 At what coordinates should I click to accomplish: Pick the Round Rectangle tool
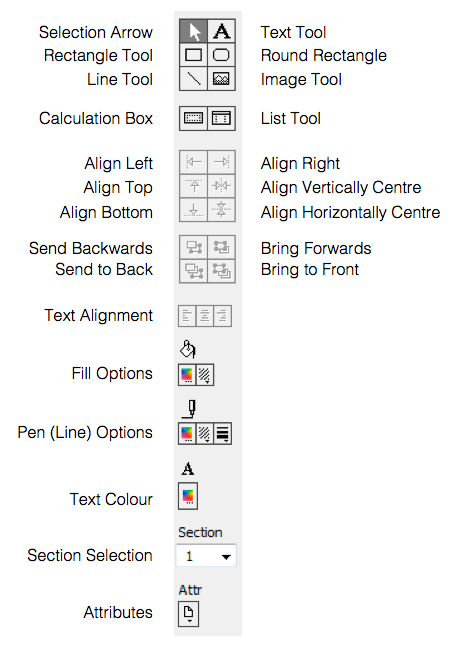pos(221,55)
